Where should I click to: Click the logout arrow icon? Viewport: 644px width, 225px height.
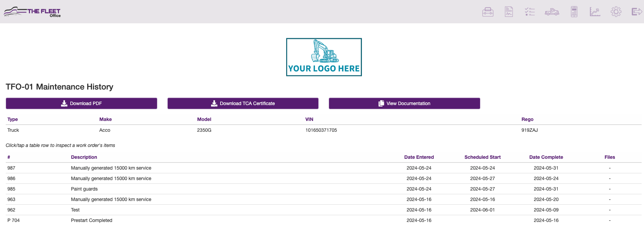tap(637, 12)
